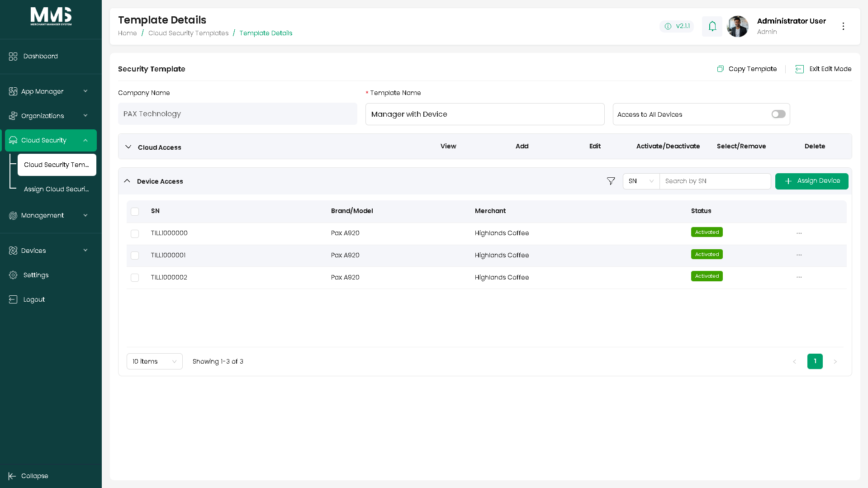The width and height of the screenshot is (868, 488).
Task: Click the administrator profile avatar
Action: 738,26
